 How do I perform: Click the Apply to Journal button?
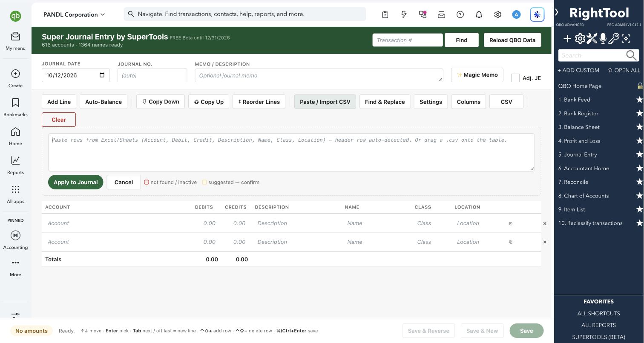coord(76,182)
